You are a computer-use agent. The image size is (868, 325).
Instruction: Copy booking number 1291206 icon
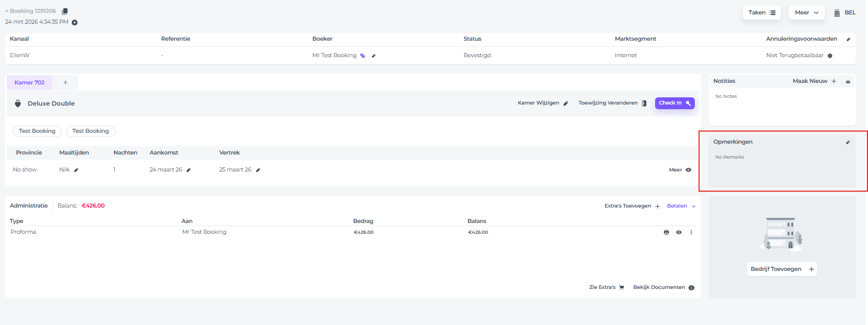click(64, 11)
